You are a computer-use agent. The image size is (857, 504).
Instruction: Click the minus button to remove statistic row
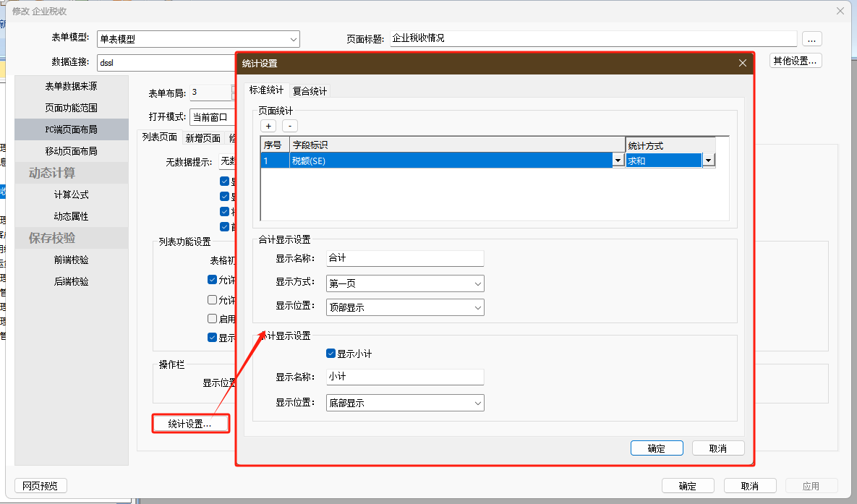[289, 126]
